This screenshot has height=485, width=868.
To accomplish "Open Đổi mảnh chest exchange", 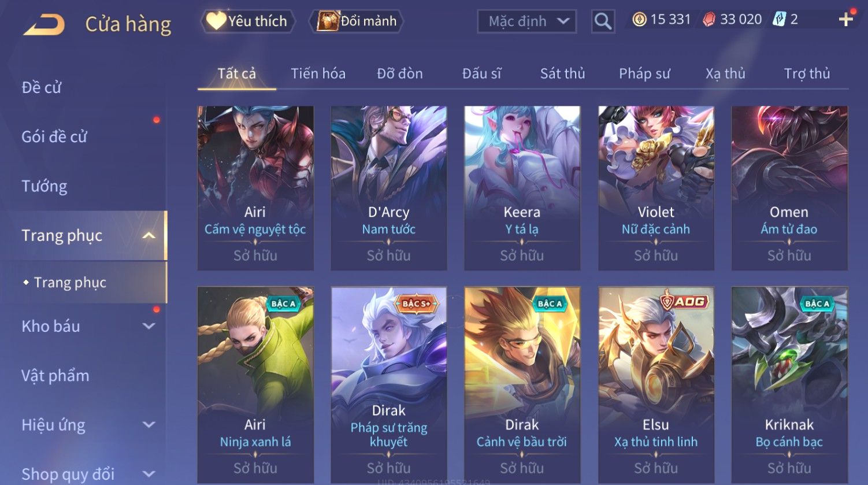I will coord(357,21).
